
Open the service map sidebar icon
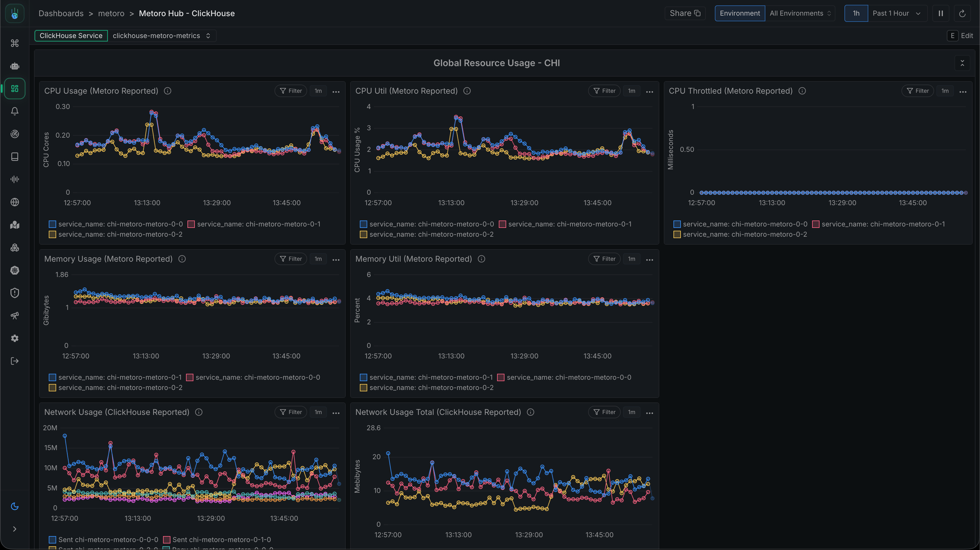pyautogui.click(x=15, y=225)
